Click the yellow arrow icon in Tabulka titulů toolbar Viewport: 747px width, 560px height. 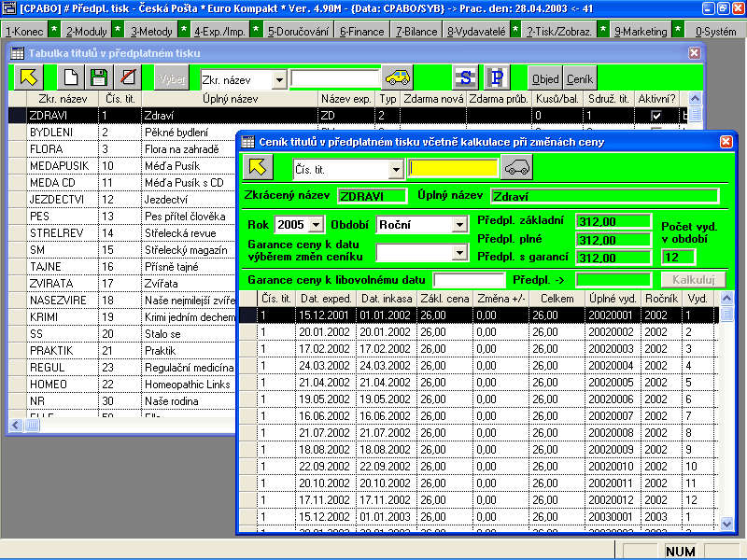(28, 77)
